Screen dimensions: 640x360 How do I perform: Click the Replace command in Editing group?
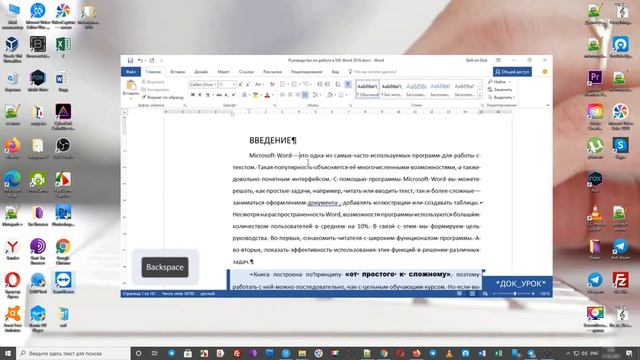500,89
